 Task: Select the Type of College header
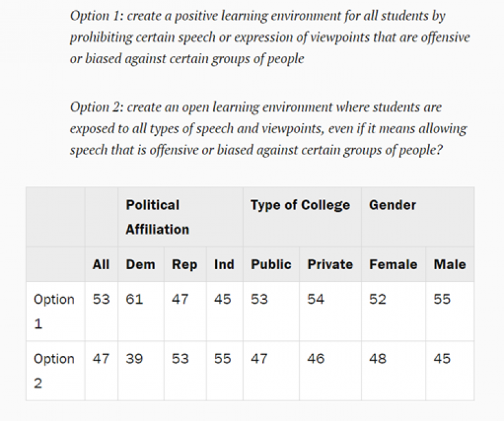(302, 217)
